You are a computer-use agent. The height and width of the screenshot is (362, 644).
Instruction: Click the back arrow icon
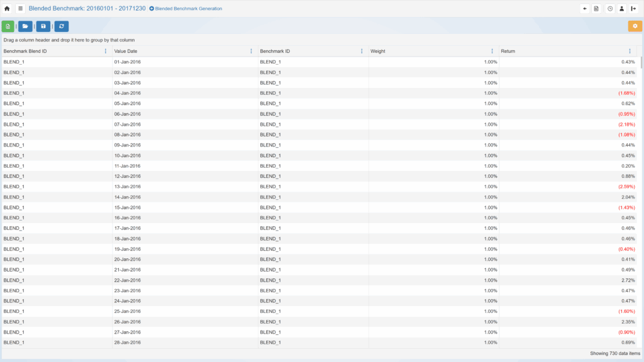pos(585,9)
